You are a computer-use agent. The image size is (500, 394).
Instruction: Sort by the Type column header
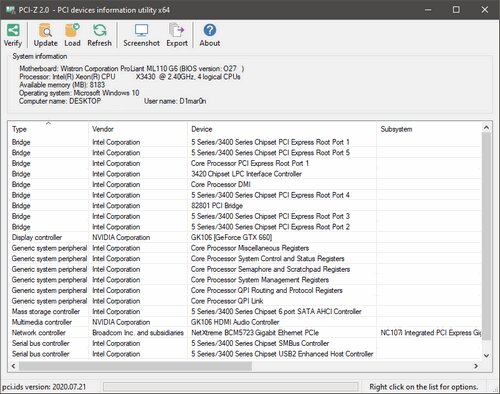point(48,129)
